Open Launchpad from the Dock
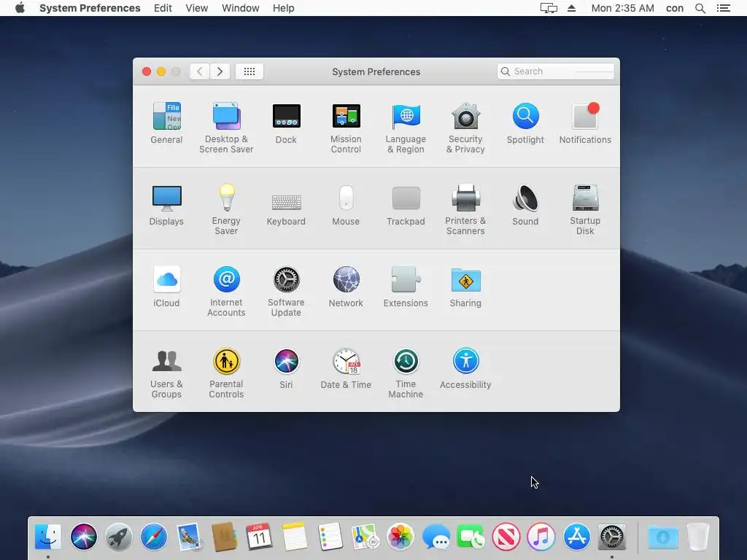 coord(119,537)
